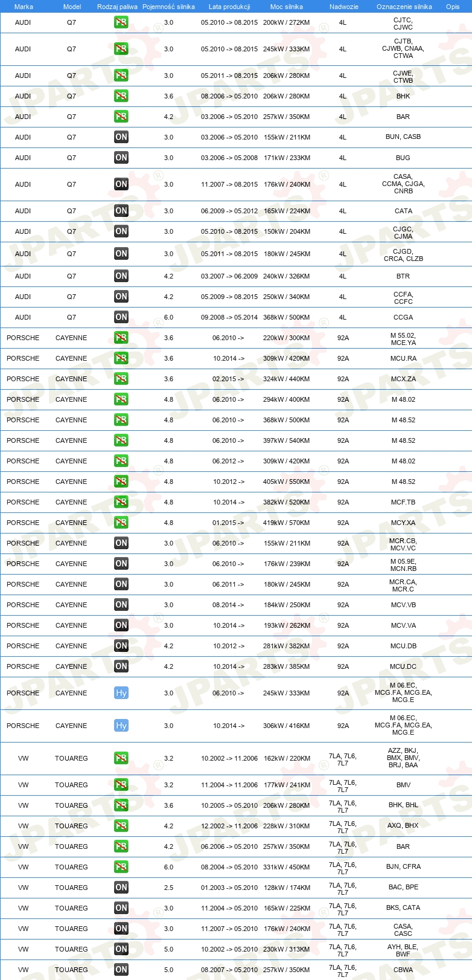The width and height of the screenshot is (472, 980).
Task: Click the ON diesel icon in the Audi Q7 165kW / 224KM row
Action: click(x=121, y=211)
